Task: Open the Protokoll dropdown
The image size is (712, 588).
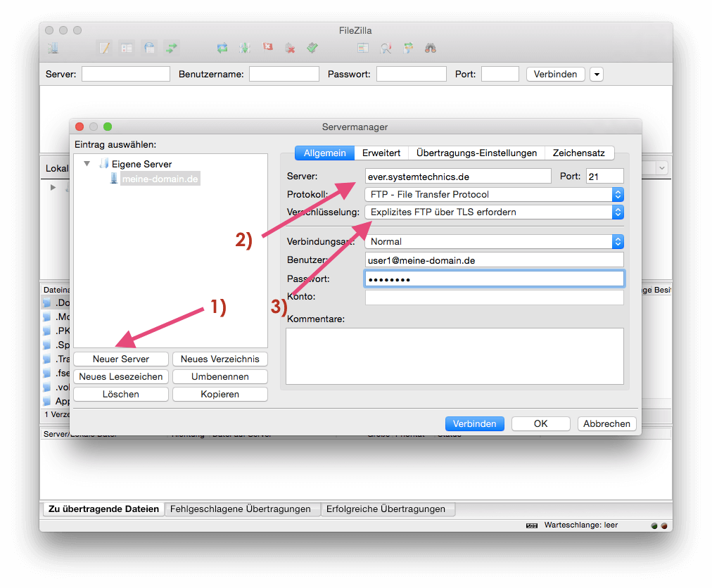Action: [x=494, y=194]
